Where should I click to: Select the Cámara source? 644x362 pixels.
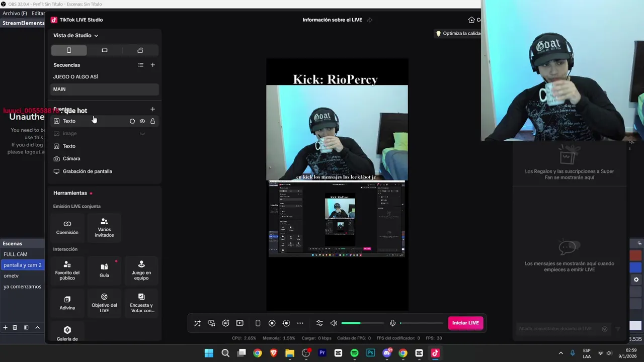(x=105, y=158)
